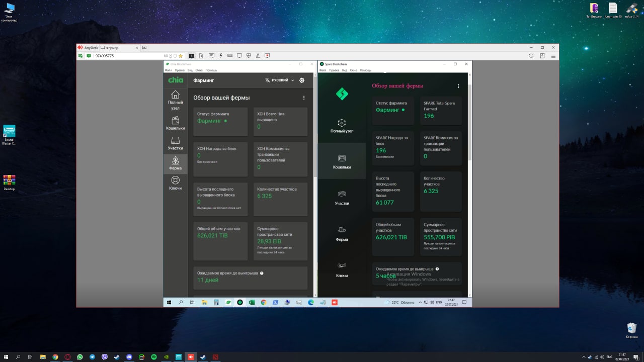The height and width of the screenshot is (362, 644).
Task: Open Ферма in Spare sidebar
Action: [342, 233]
